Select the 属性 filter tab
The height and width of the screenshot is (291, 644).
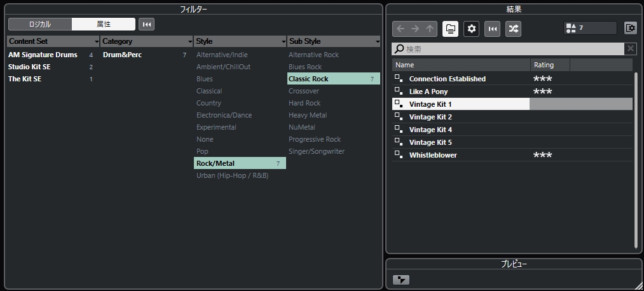pos(104,24)
